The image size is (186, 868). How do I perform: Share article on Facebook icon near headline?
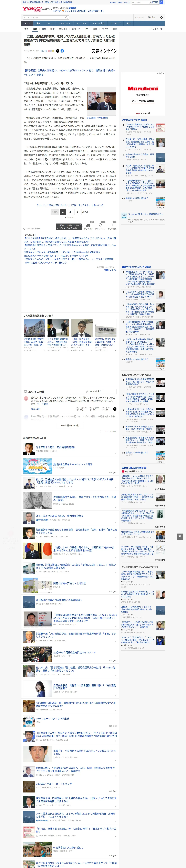coord(62,51)
